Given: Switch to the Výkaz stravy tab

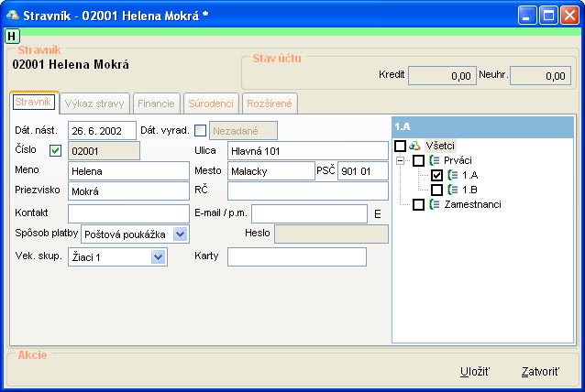Looking at the screenshot, I should (x=96, y=103).
